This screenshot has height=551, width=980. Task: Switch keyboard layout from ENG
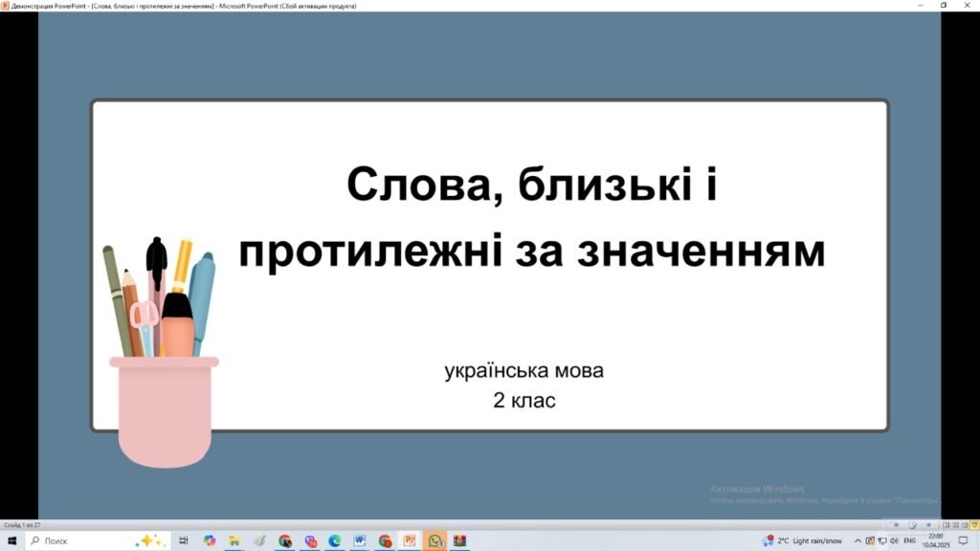[909, 540]
